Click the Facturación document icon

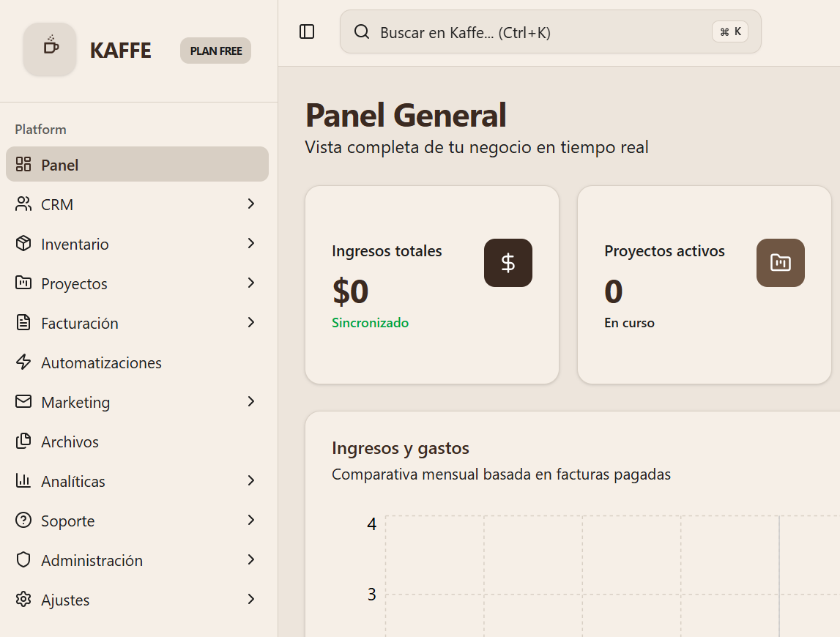(x=23, y=323)
